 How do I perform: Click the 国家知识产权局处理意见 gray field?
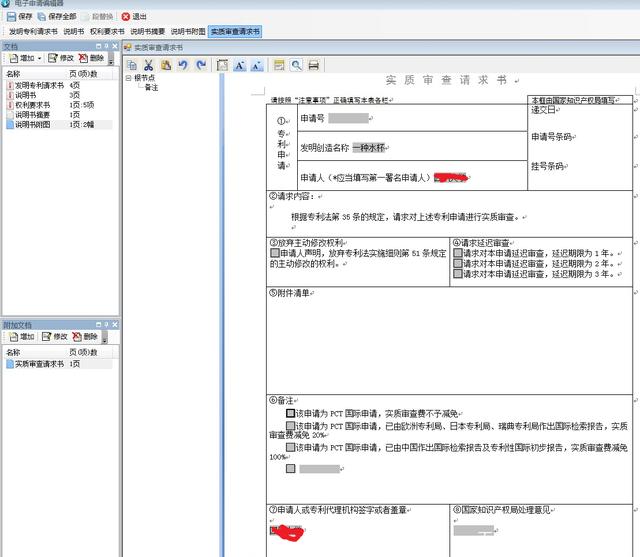click(474, 530)
